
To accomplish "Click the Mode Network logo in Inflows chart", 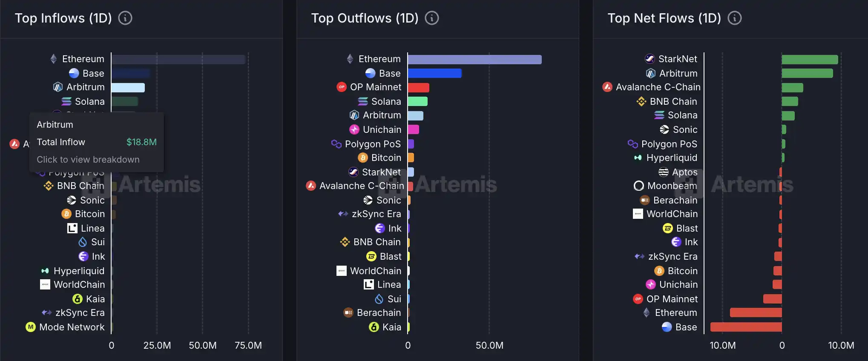I will coord(31,327).
